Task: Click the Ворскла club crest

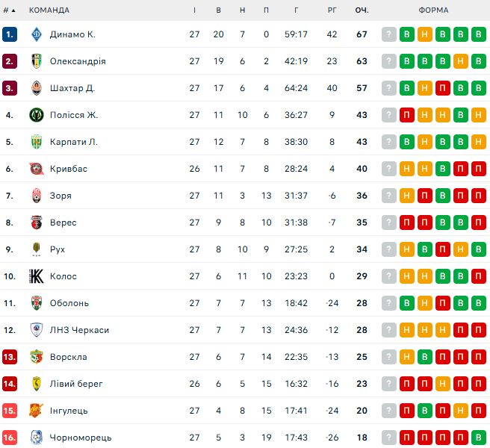Action: point(37,357)
